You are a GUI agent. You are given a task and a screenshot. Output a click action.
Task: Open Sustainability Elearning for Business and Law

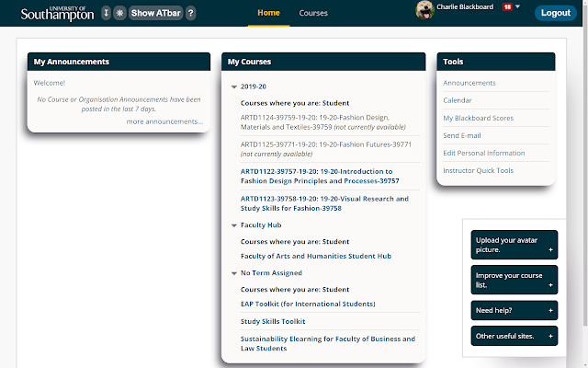[328, 343]
